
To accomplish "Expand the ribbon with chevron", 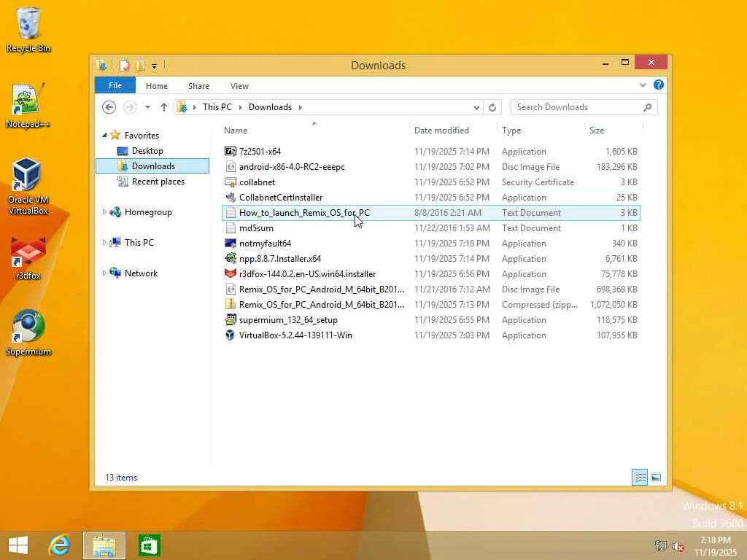I will tap(643, 85).
